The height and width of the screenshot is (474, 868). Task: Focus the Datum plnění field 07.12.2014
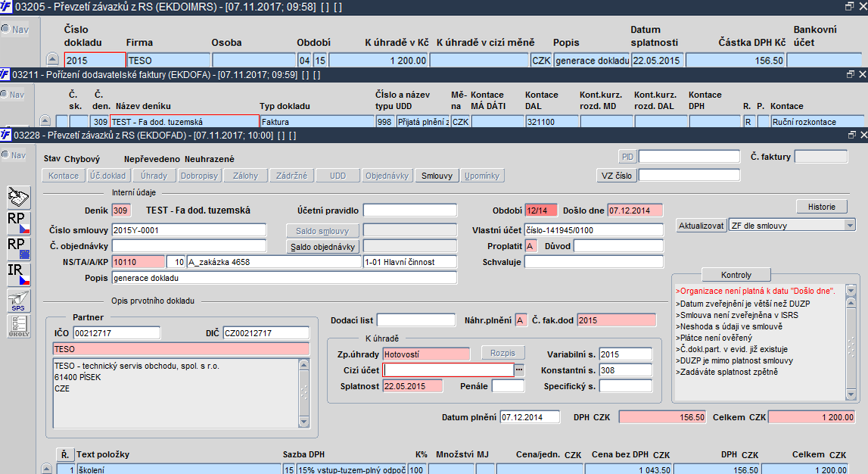(x=530, y=417)
